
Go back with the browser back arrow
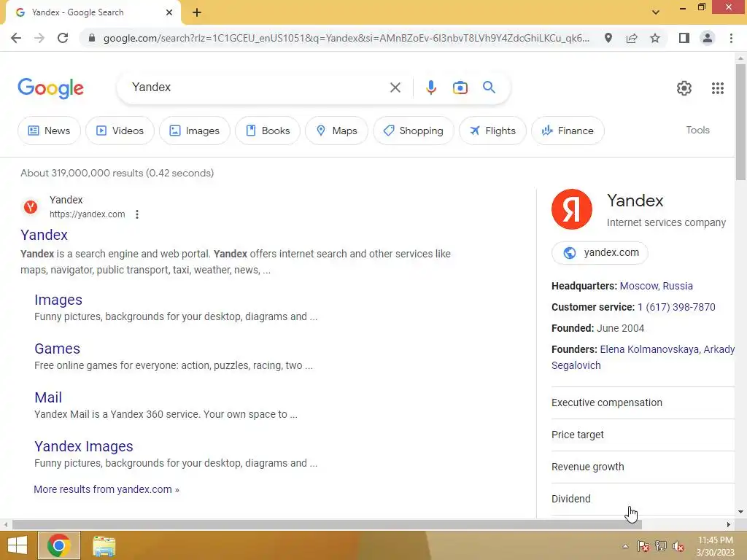coord(16,38)
